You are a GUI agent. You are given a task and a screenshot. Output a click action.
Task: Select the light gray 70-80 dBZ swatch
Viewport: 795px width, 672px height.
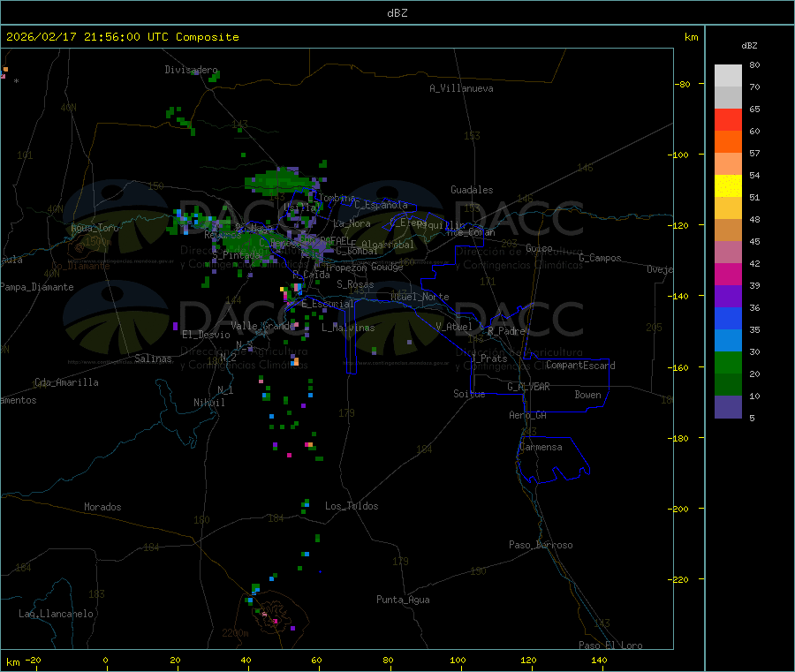coord(728,76)
